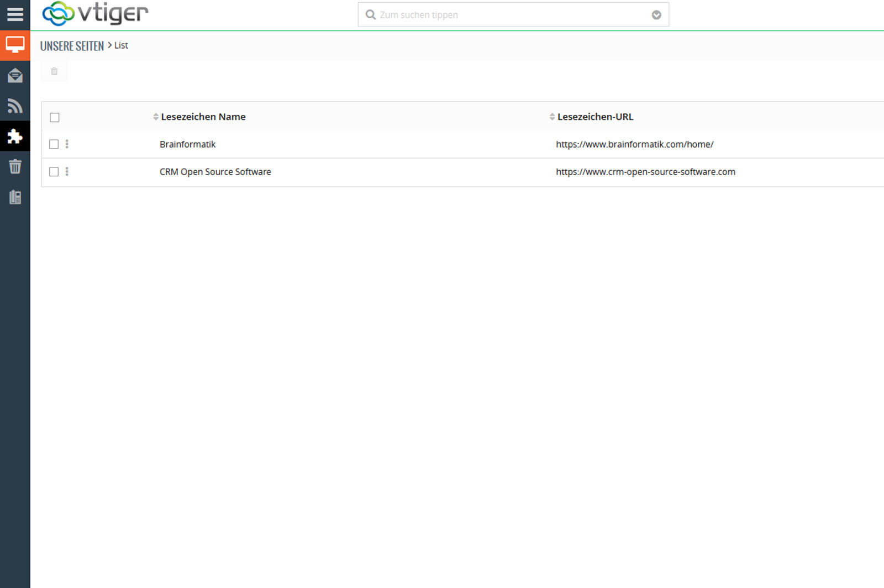Toggle the select-all header checkbox
Viewport: 884px width, 588px height.
pyautogui.click(x=54, y=117)
